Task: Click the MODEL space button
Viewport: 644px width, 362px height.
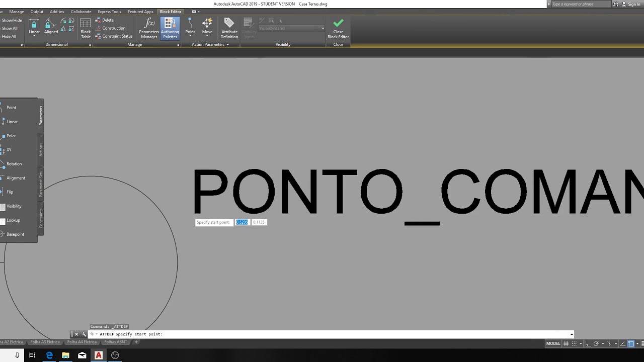Action: (553, 344)
